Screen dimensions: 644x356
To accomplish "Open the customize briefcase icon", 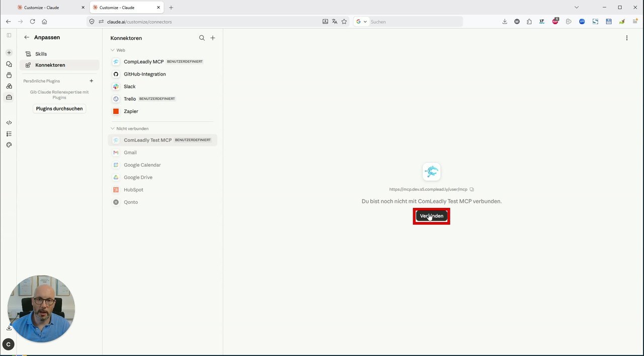I will [9, 97].
